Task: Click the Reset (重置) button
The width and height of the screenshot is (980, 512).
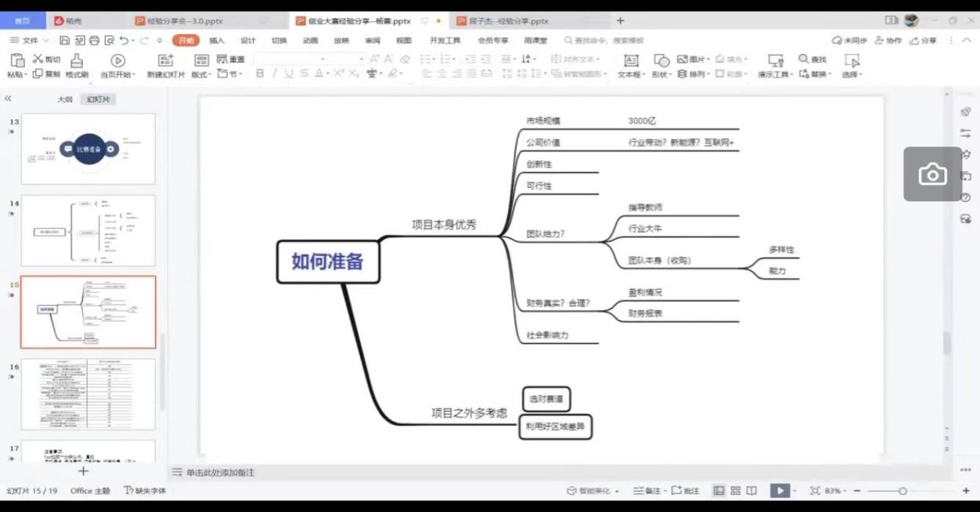Action: pyautogui.click(x=231, y=59)
